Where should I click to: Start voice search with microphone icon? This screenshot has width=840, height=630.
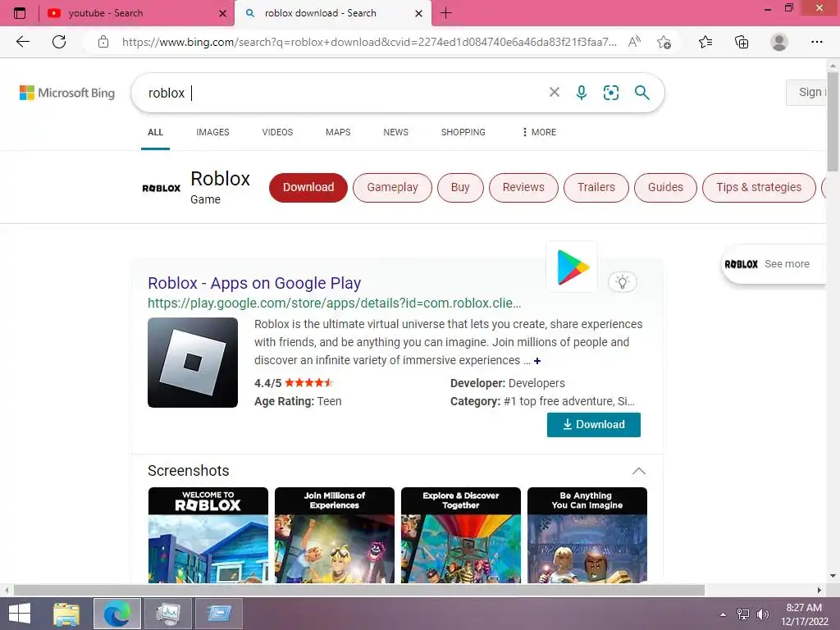[582, 93]
